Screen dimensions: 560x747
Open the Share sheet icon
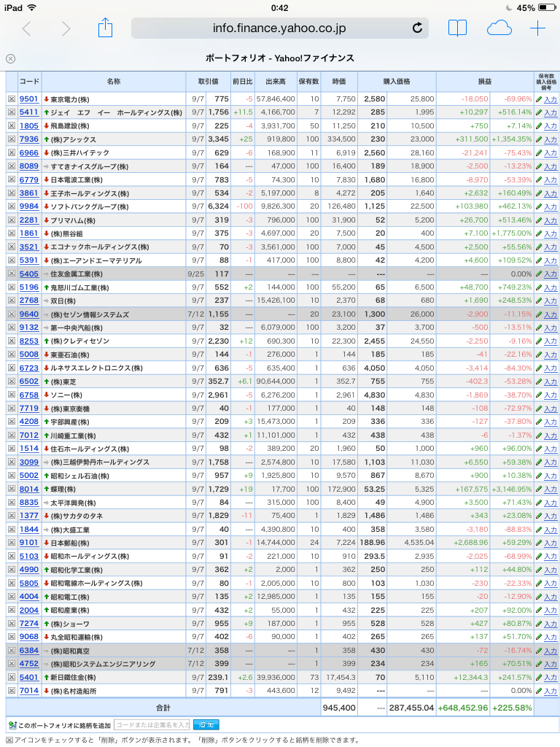tap(105, 28)
